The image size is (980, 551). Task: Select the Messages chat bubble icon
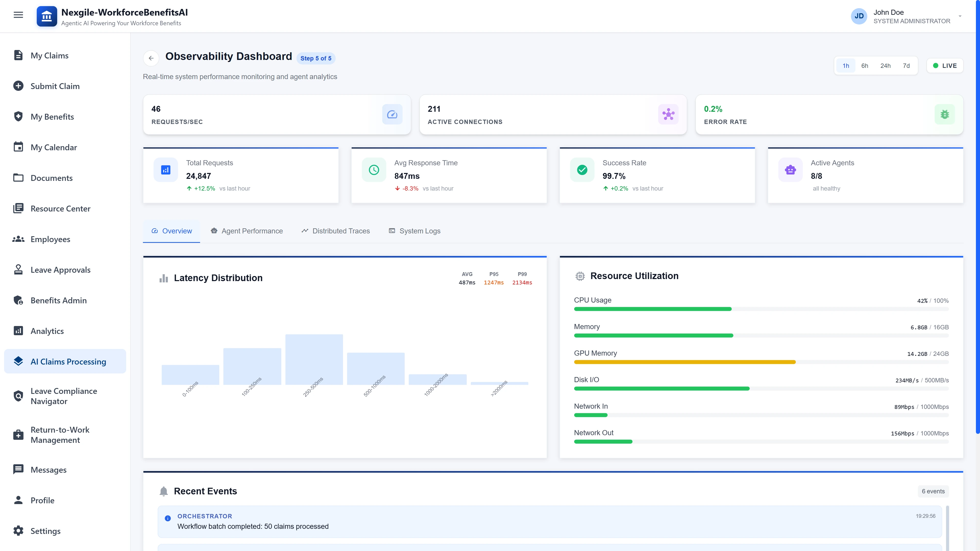coord(18,469)
